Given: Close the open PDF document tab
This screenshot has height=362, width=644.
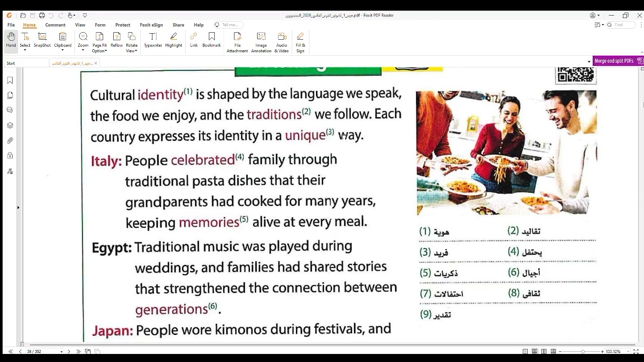Looking at the screenshot, I should 96,63.
